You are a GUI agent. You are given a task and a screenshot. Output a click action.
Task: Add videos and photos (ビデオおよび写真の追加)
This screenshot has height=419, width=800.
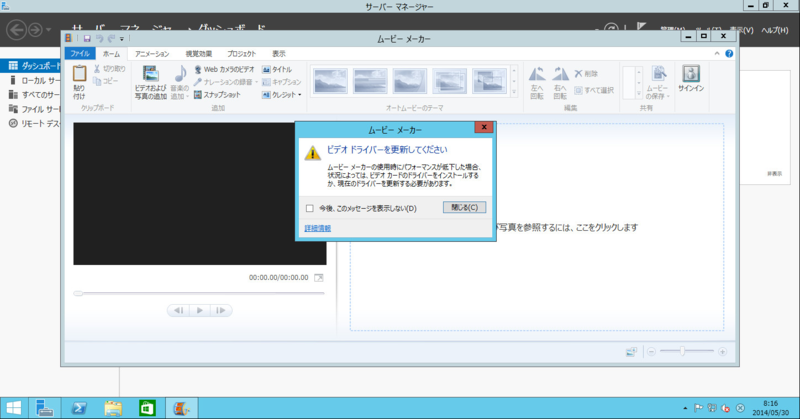click(151, 82)
